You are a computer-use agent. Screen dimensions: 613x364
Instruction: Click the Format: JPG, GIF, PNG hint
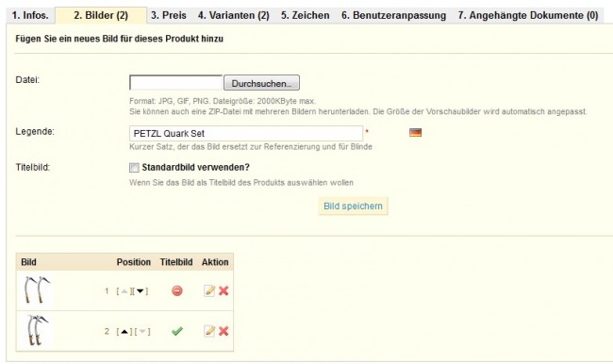(223, 101)
